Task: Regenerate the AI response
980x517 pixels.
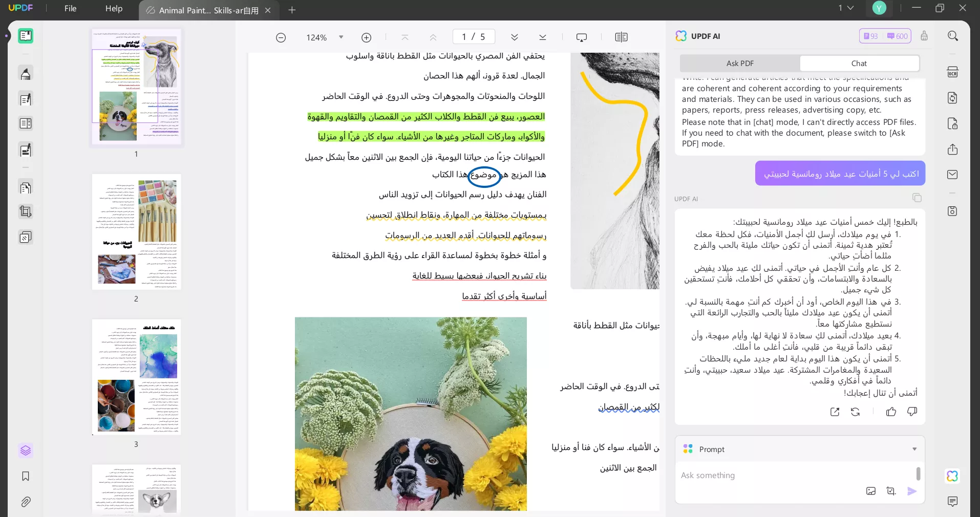Action: pos(855,412)
